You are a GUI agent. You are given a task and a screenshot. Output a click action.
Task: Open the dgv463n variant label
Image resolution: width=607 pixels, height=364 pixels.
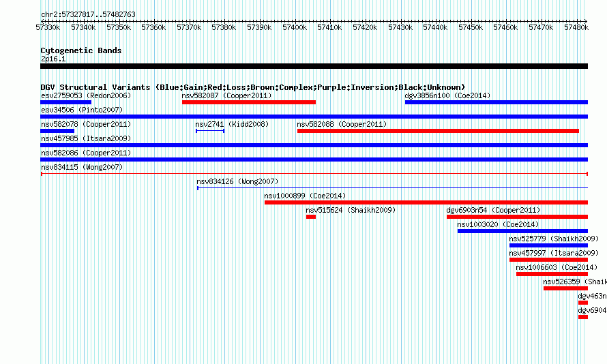click(592, 296)
